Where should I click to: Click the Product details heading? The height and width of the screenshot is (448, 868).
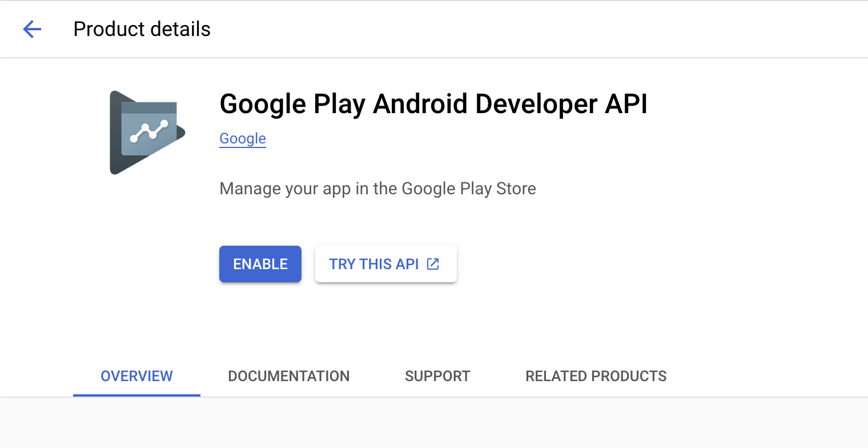click(x=142, y=29)
